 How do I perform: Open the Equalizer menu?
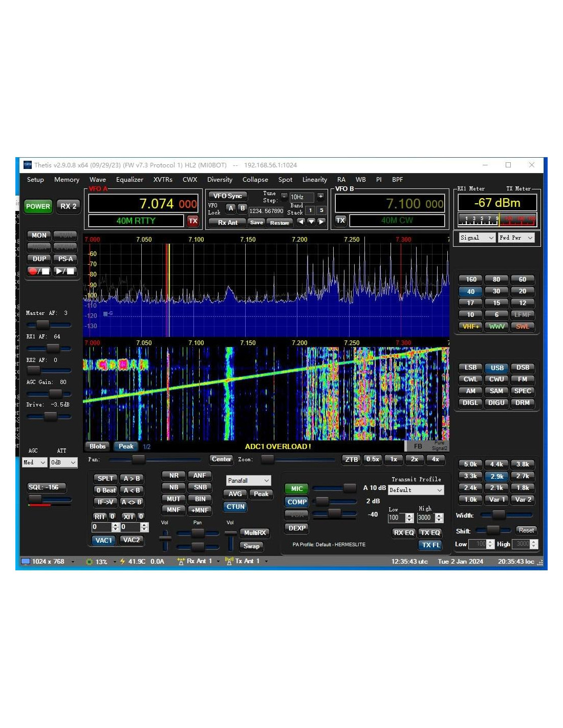[129, 180]
